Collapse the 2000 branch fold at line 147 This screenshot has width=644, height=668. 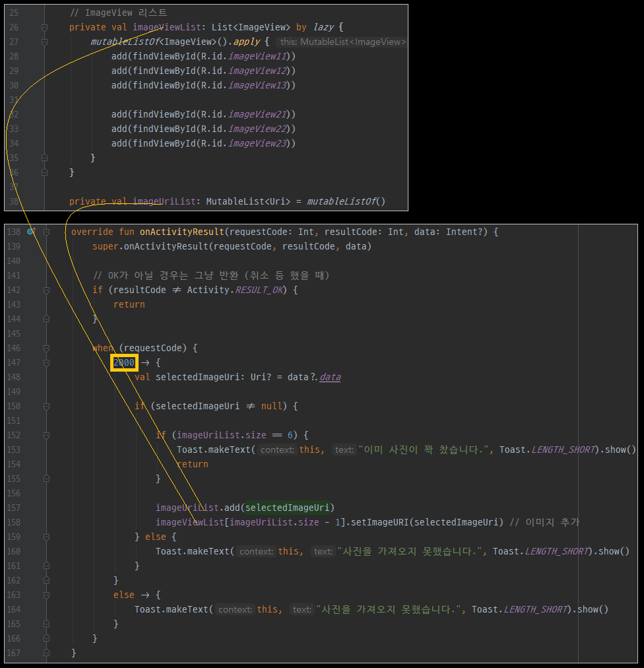[x=46, y=362]
